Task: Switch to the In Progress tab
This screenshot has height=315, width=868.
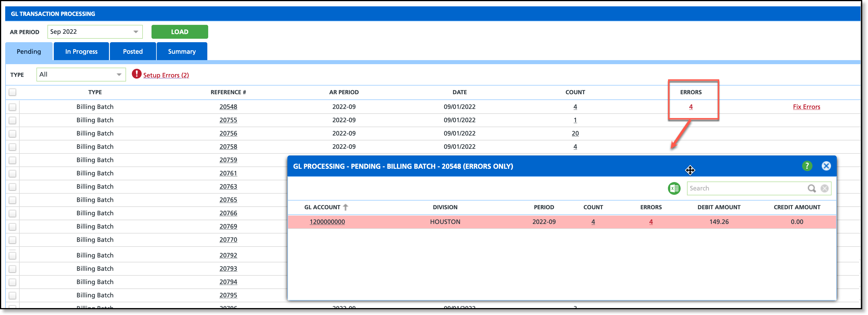Action: (x=81, y=51)
